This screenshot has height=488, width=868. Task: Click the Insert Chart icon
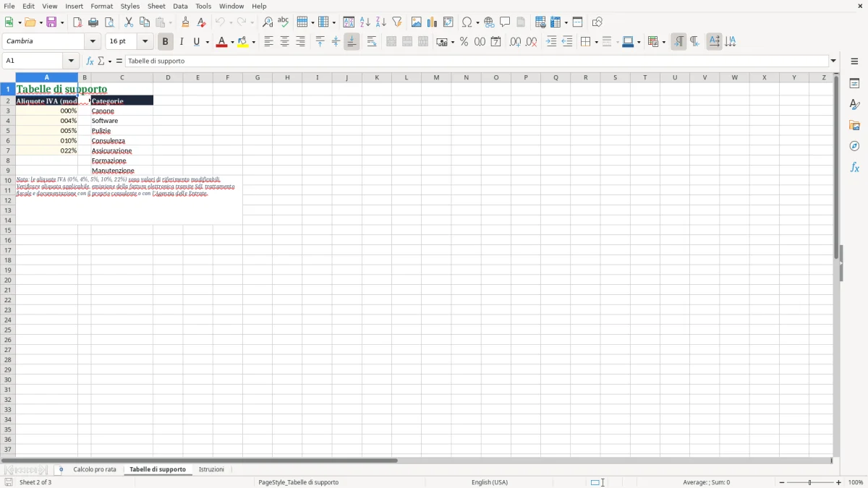(433, 22)
